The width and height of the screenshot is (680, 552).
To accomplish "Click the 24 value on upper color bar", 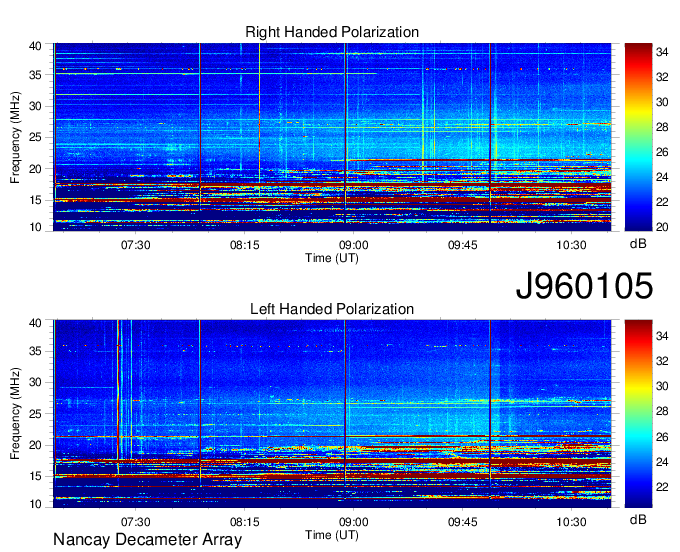I will tap(662, 177).
